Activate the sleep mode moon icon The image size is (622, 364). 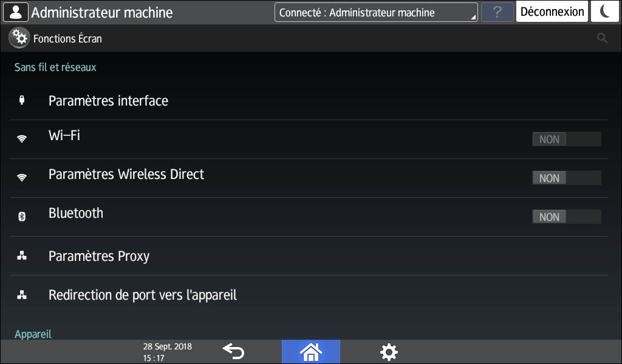[x=605, y=12]
